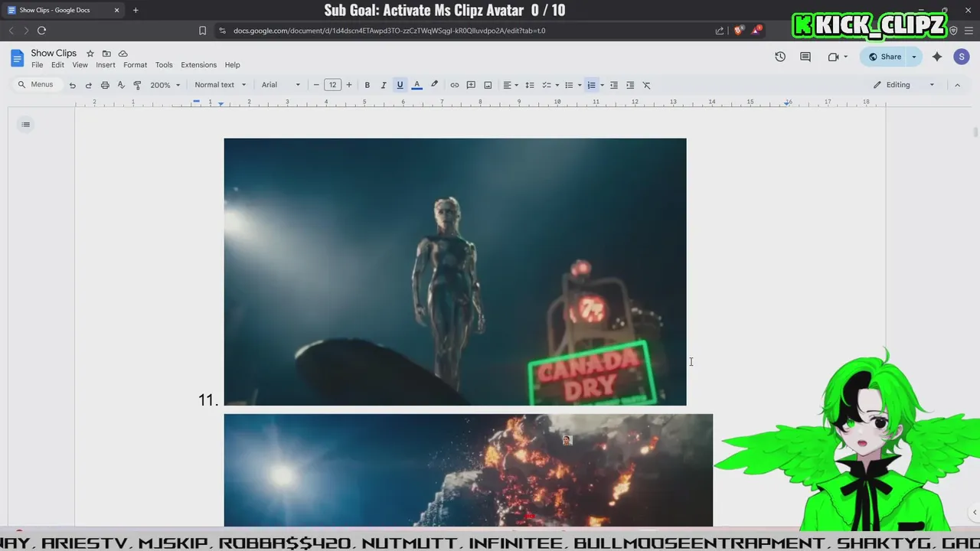Insert a link with chain icon

pos(454,85)
